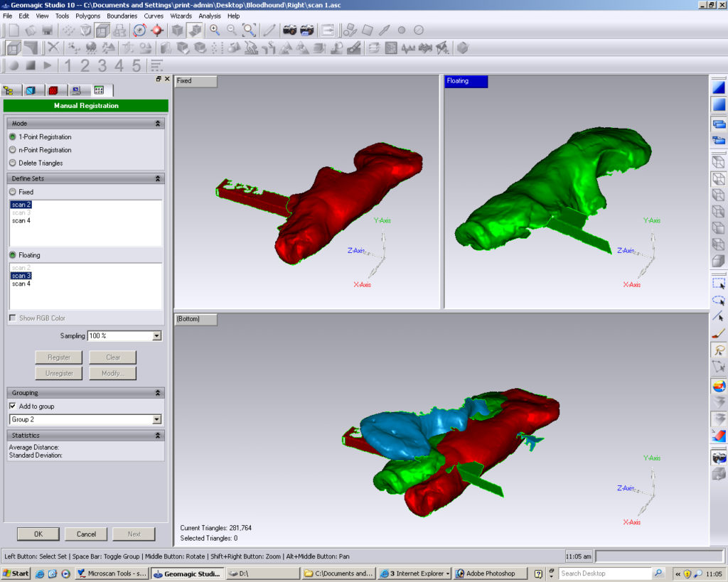Screen dimensions: 728x582
Task: Toggle the Add to group checkbox
Action: tap(13, 406)
